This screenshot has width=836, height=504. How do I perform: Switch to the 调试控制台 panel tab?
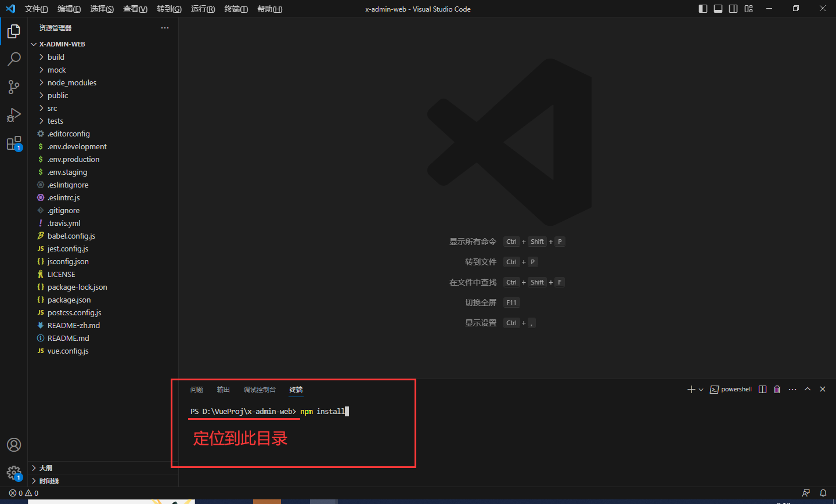(260, 390)
